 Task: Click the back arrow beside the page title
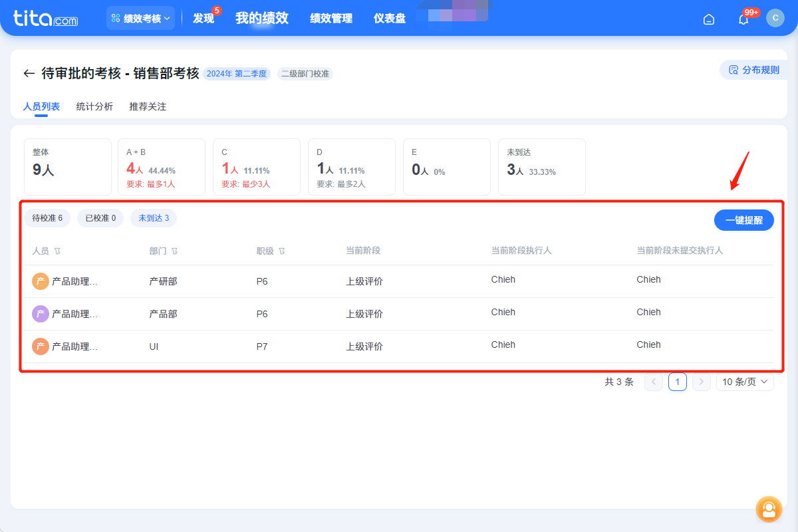pos(29,74)
